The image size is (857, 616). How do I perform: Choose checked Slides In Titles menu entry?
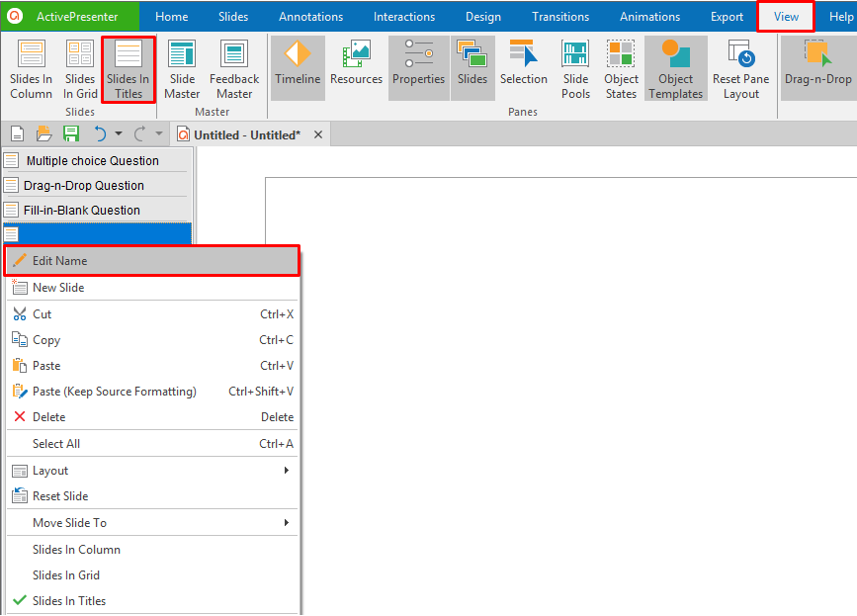click(152, 601)
